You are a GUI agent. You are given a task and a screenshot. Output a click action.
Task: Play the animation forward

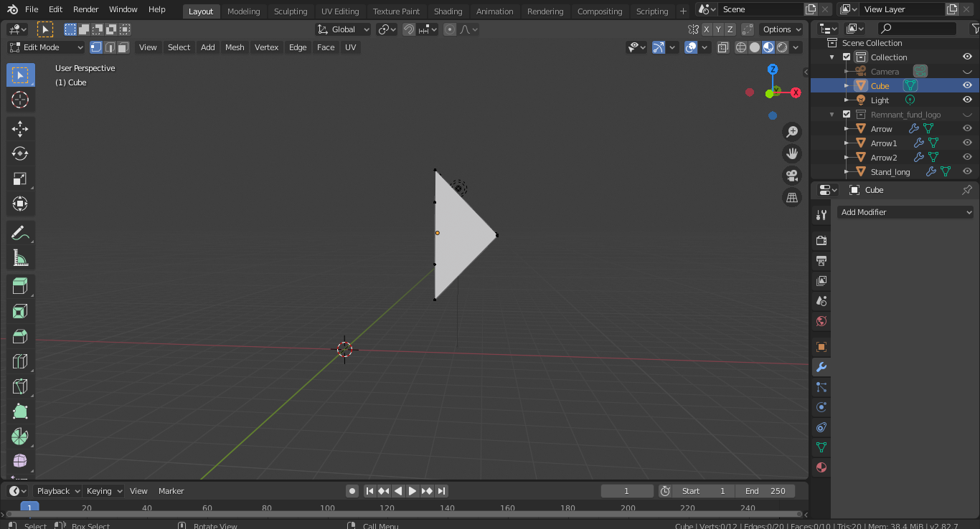tap(413, 491)
